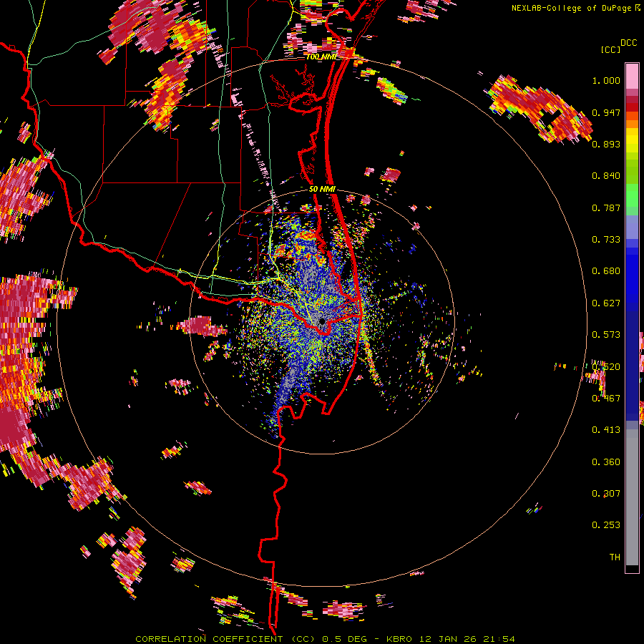
Task: Click the pink top segment of the colorbar
Action: [632, 76]
